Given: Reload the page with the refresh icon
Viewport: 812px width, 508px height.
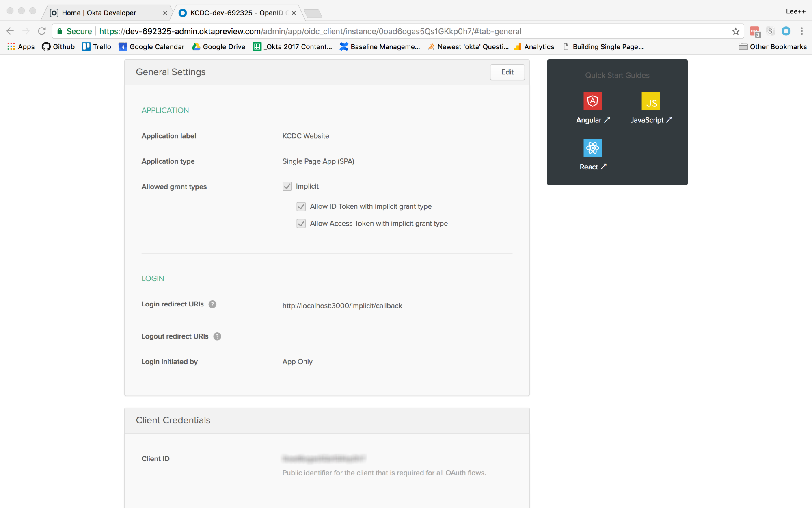Looking at the screenshot, I should point(42,31).
